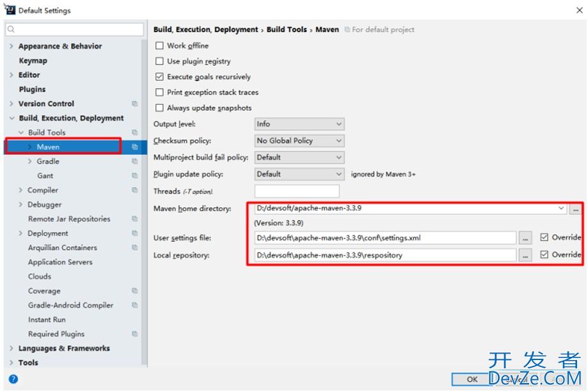The image size is (588, 392).
Task: Select Arquillian Containers page
Action: [63, 247]
